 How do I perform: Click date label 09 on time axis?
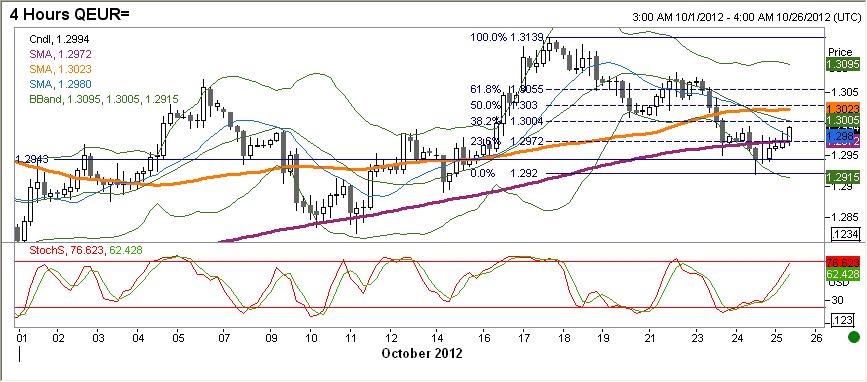pos(271,337)
